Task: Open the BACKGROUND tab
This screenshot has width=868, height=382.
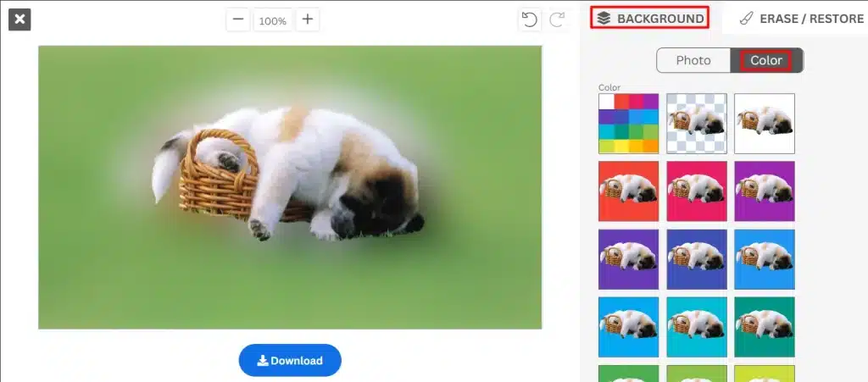Action: coord(649,19)
